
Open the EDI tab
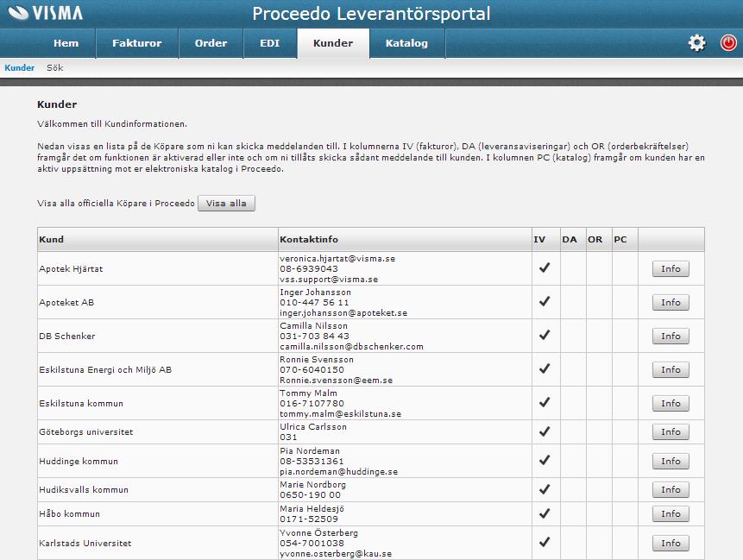click(269, 43)
